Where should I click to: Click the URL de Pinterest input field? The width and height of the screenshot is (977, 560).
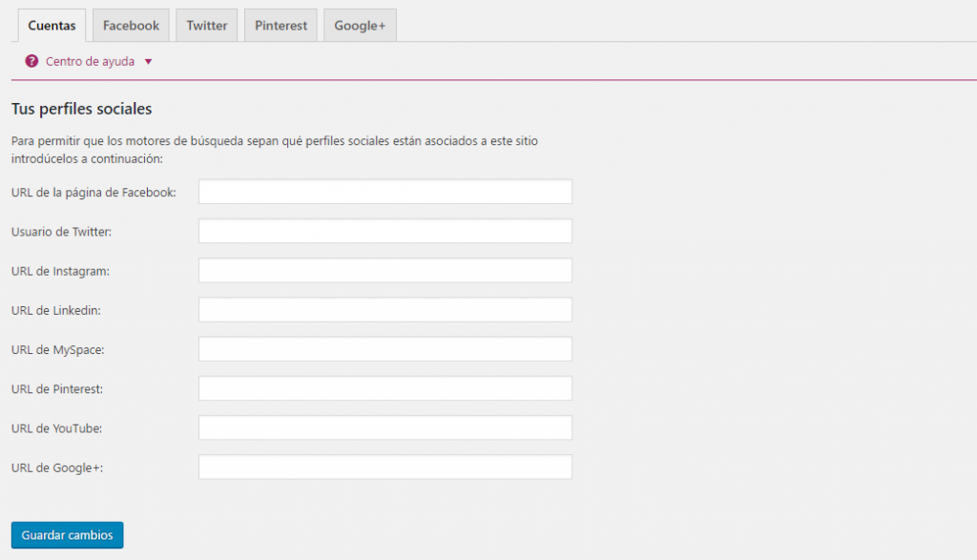(x=385, y=388)
